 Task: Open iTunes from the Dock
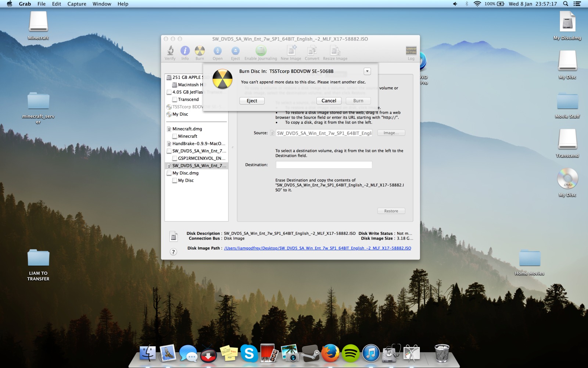coord(371,353)
